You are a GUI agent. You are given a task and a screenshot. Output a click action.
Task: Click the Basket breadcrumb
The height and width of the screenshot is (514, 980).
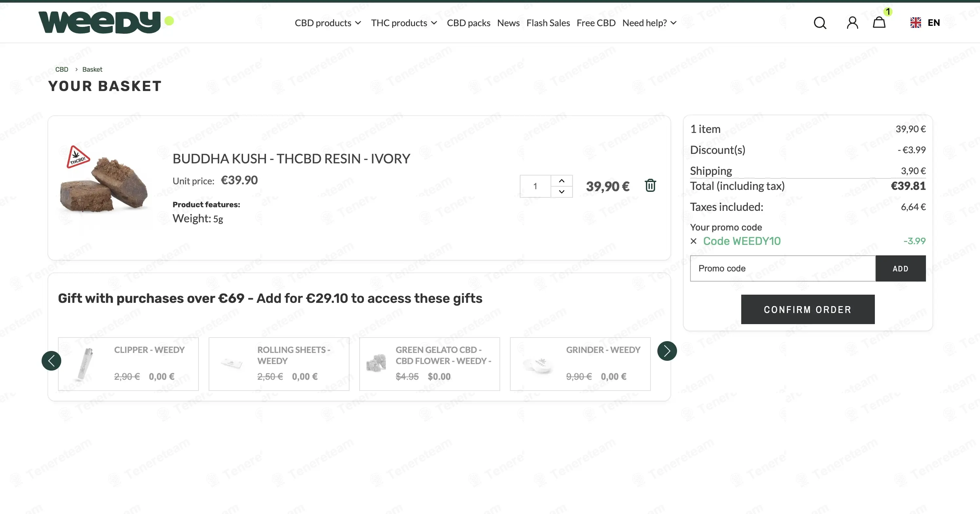point(92,69)
